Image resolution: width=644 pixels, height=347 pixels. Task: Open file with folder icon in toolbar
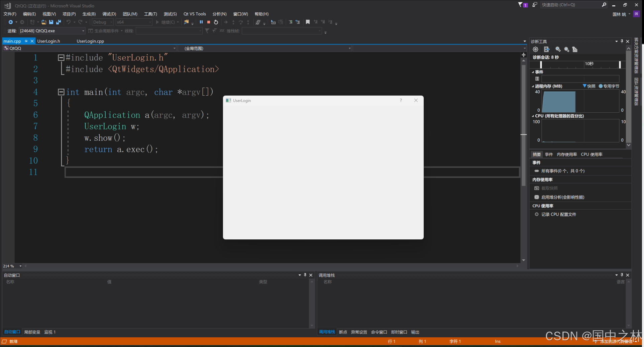44,22
